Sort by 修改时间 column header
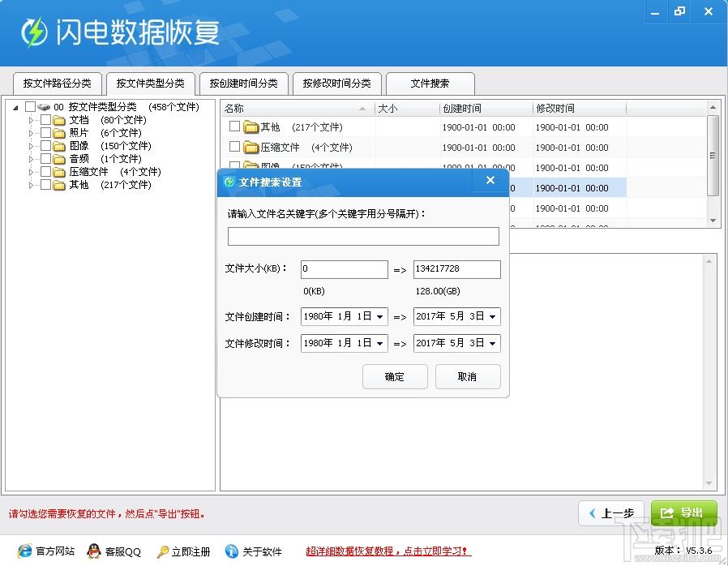This screenshot has height=566, width=728. tap(580, 109)
